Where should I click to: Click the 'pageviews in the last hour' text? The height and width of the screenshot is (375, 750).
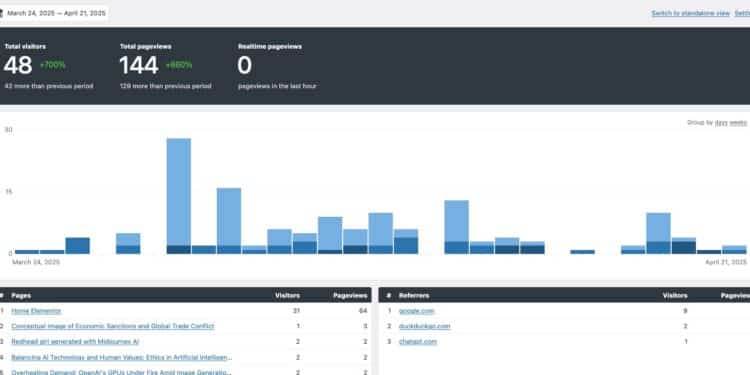coord(277,87)
